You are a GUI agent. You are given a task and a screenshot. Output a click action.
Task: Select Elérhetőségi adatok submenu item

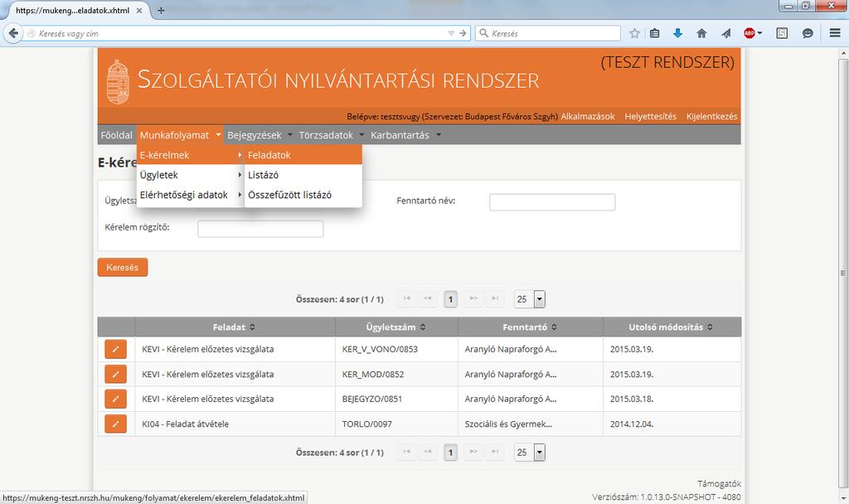pos(191,195)
